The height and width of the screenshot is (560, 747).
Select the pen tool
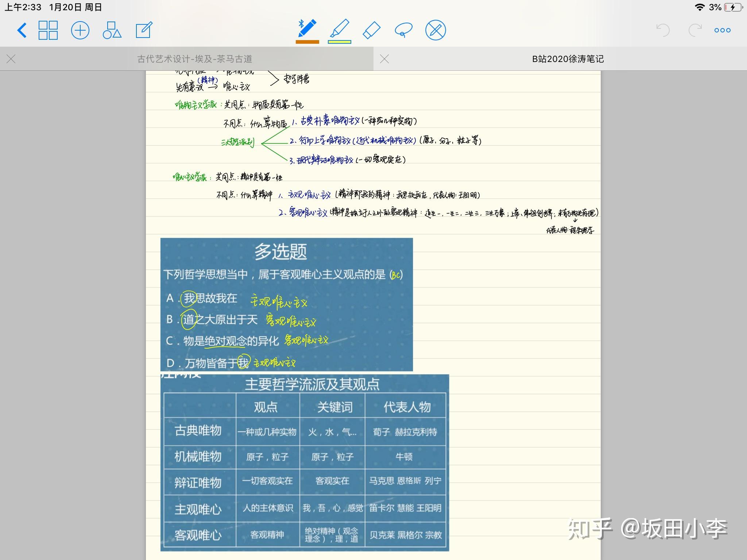coord(307,29)
